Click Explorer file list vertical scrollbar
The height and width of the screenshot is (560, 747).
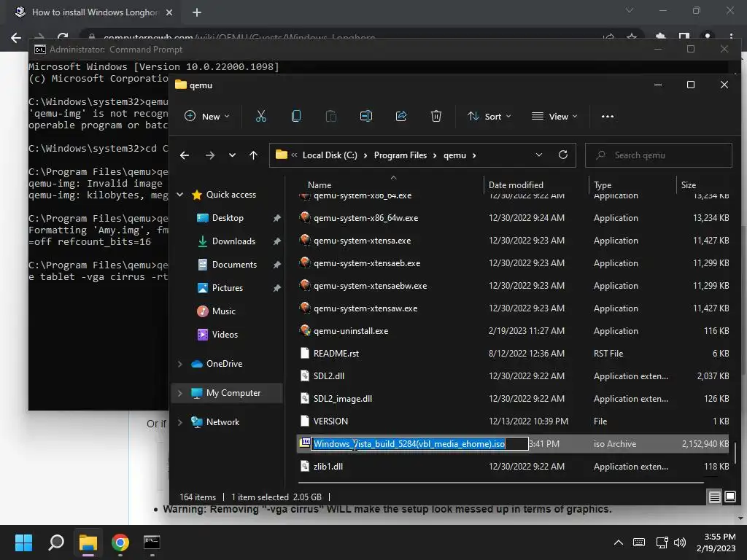735,454
